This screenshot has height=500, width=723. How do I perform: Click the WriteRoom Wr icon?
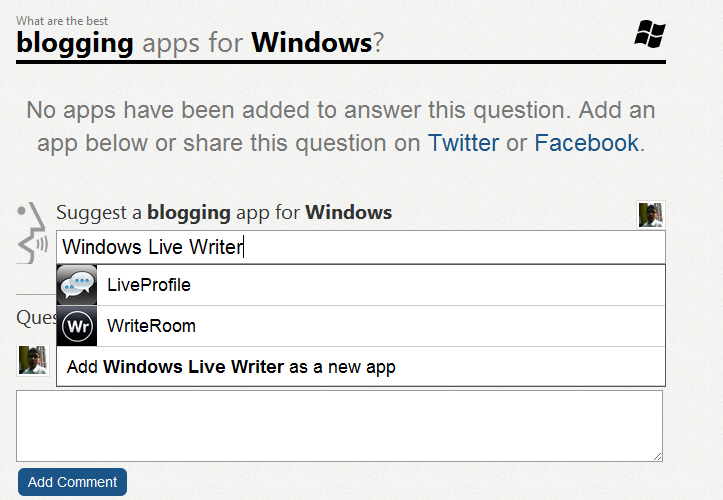(77, 326)
